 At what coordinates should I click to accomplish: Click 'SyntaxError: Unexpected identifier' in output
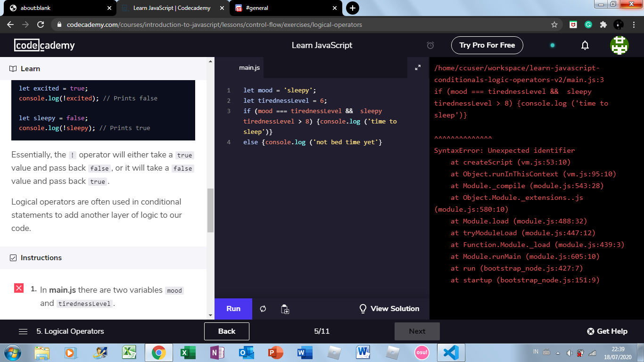504,150
